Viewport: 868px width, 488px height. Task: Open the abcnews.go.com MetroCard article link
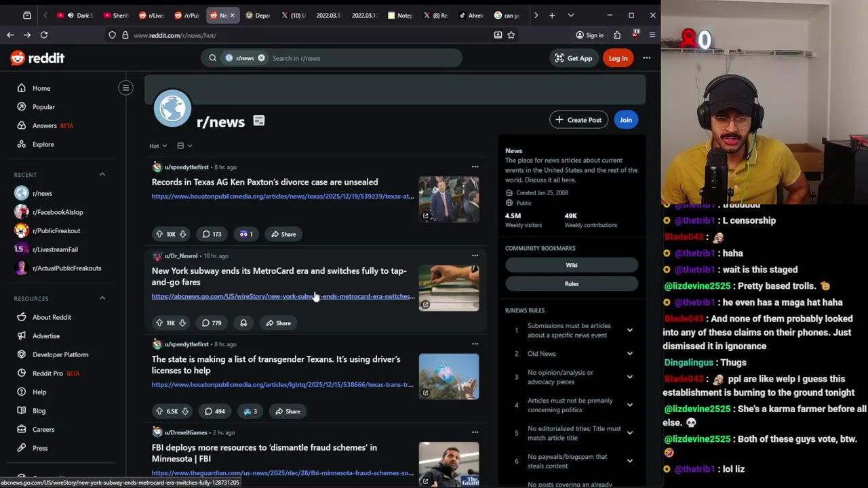283,296
